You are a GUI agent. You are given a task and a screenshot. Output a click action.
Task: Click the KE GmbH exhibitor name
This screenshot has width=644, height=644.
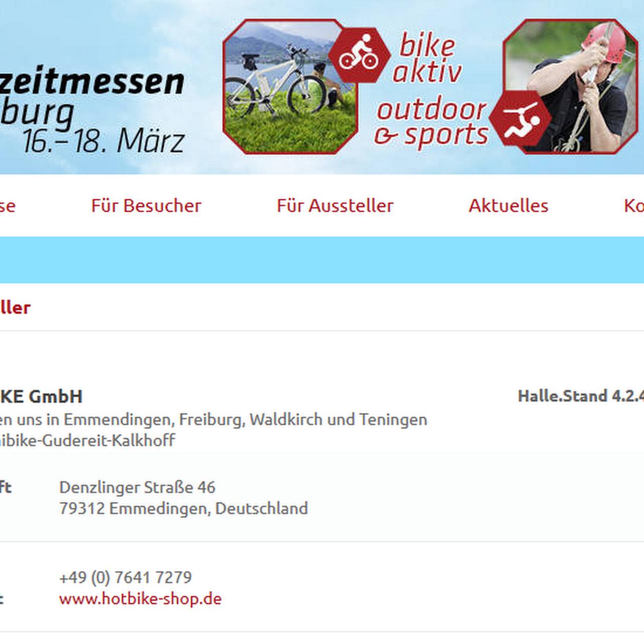41,396
